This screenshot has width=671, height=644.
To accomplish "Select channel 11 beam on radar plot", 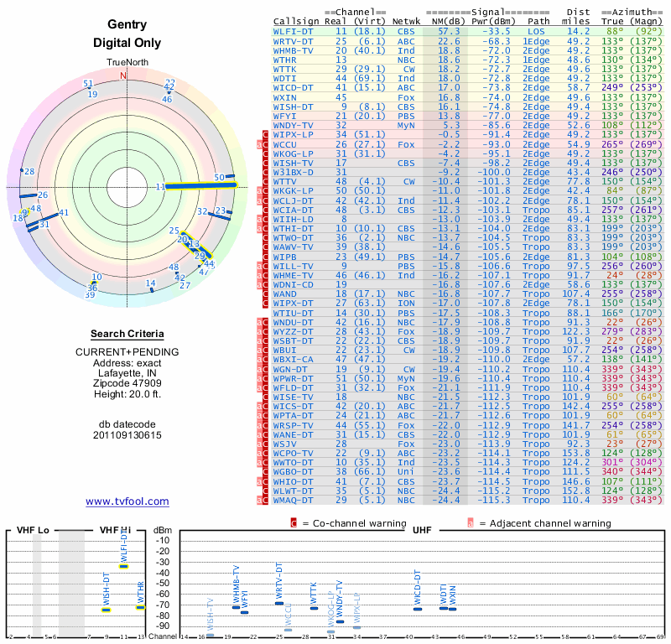I will [201, 185].
